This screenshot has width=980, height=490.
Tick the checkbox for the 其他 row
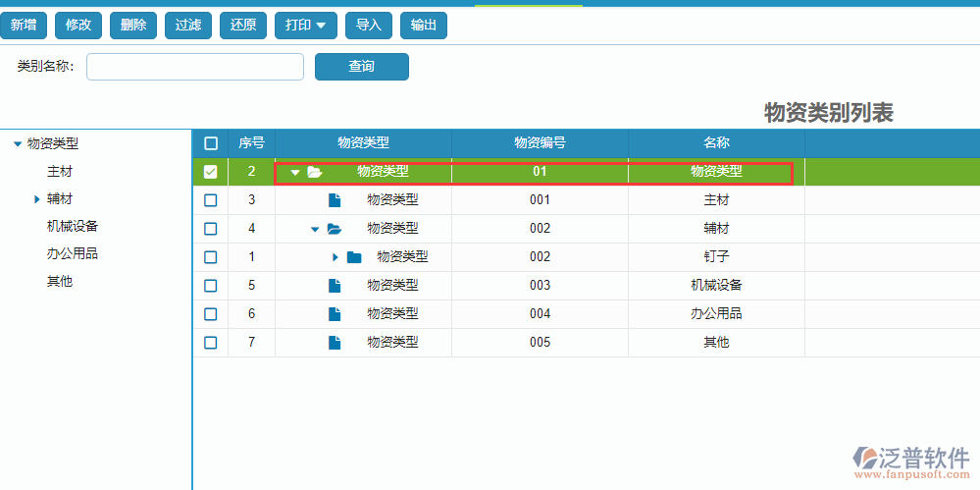210,343
